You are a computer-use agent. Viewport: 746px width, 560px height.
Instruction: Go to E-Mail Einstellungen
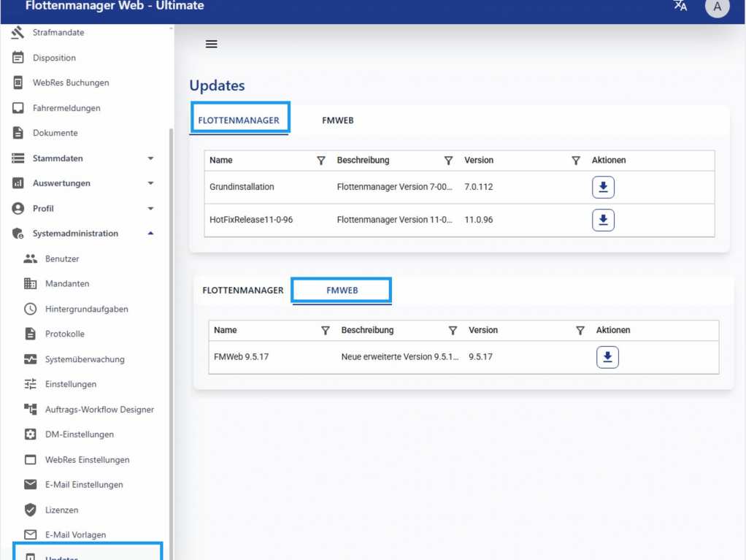pos(83,485)
